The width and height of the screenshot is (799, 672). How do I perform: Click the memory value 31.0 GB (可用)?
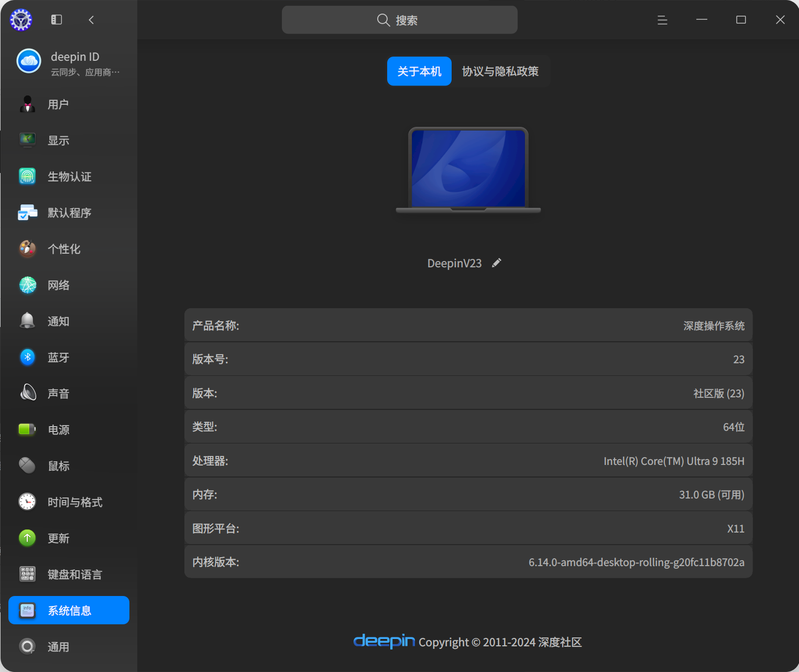pyautogui.click(x=712, y=494)
